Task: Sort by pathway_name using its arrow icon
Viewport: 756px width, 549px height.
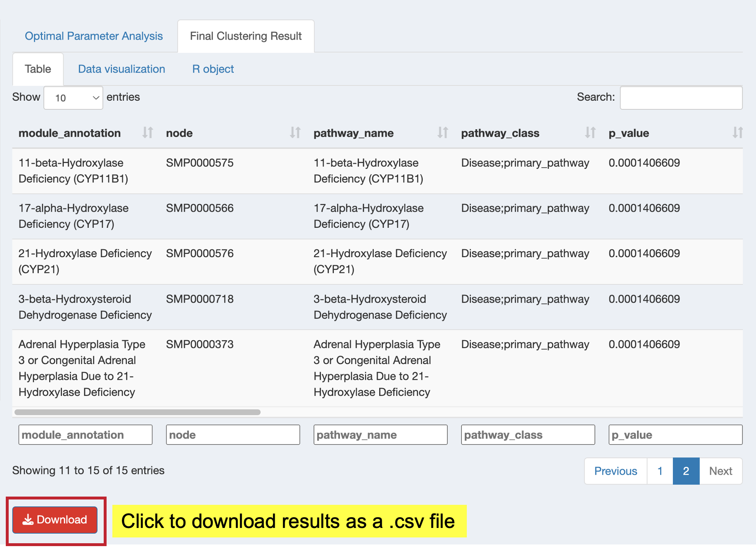Action: pyautogui.click(x=442, y=133)
